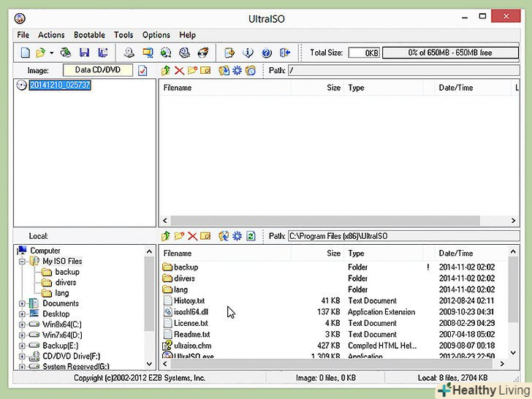Screen dimensions: 532x399
Task: Click the Info icon in main toolbar
Action: coord(248,53)
